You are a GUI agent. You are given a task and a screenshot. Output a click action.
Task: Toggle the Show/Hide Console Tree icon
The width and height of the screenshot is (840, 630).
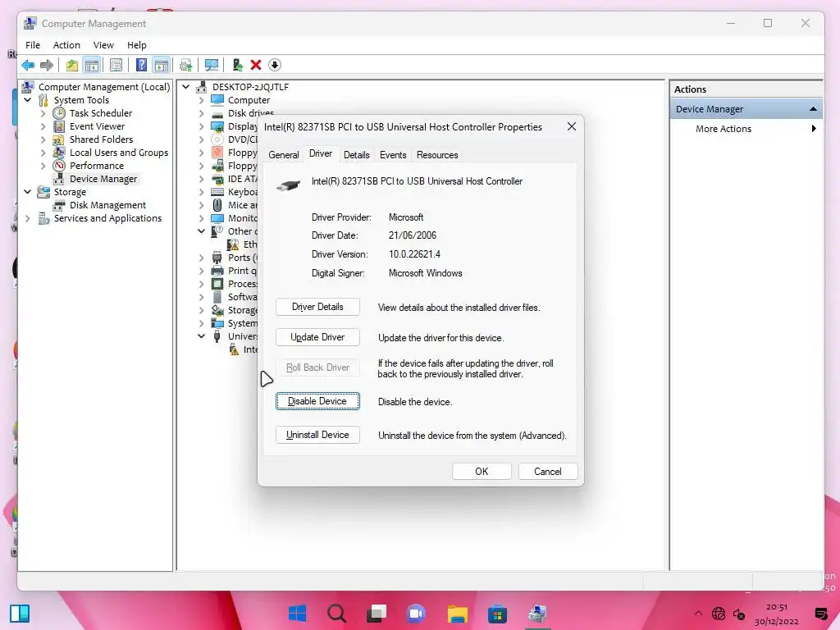tap(92, 66)
